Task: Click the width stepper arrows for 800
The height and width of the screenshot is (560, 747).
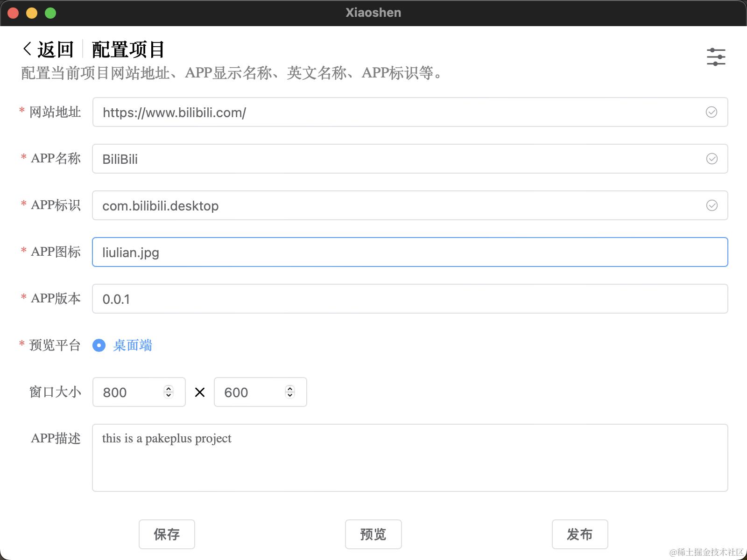Action: coord(169,392)
